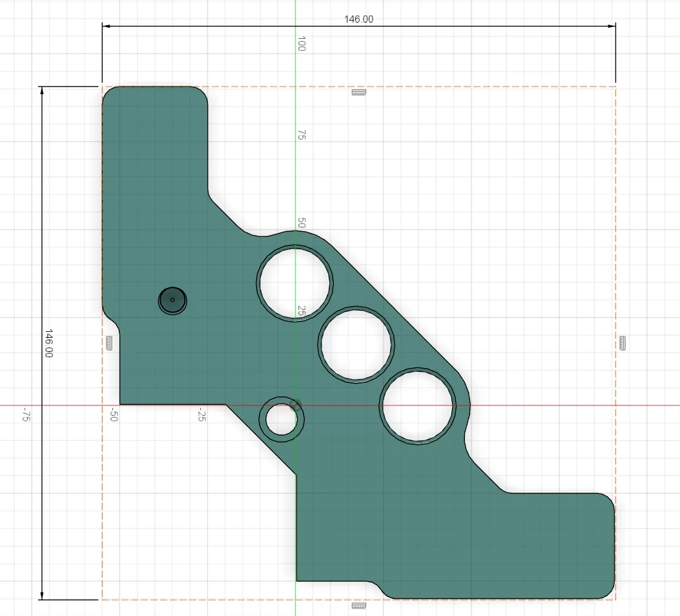Click the horizontal 146.00 dimension value
This screenshot has width=680, height=616.
tap(358, 19)
